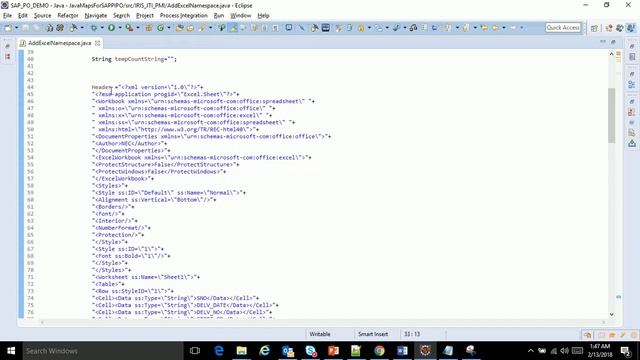Open the Navigate menu
Screen dimensions: 640x360
96,16
